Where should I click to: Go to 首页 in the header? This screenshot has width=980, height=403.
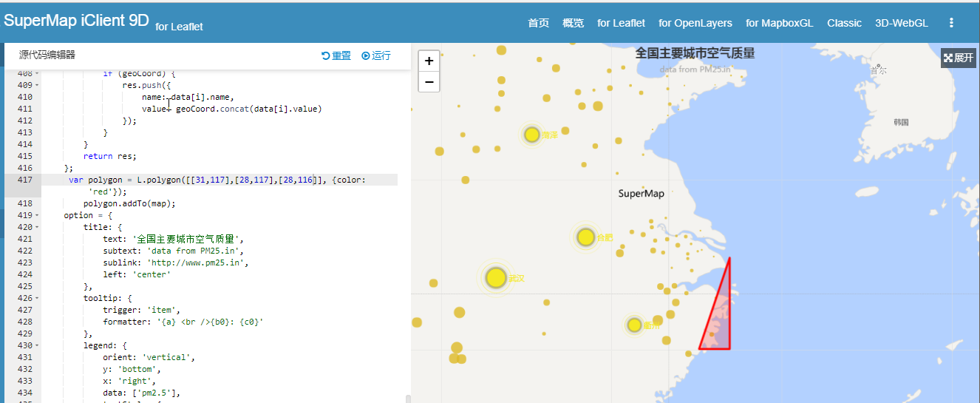pos(538,23)
